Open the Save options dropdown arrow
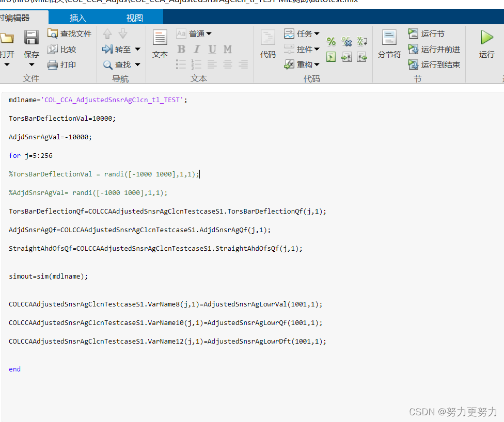The height and width of the screenshot is (422, 504). point(31,64)
